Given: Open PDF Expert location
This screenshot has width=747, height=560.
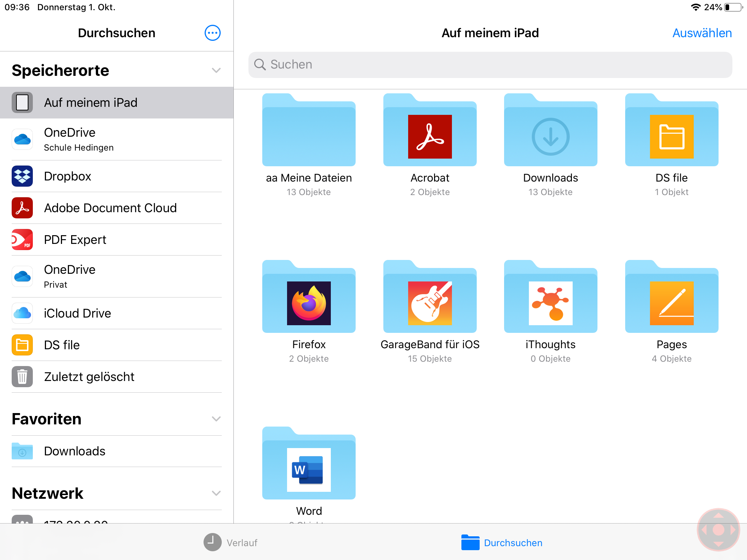Looking at the screenshot, I should tap(117, 240).
